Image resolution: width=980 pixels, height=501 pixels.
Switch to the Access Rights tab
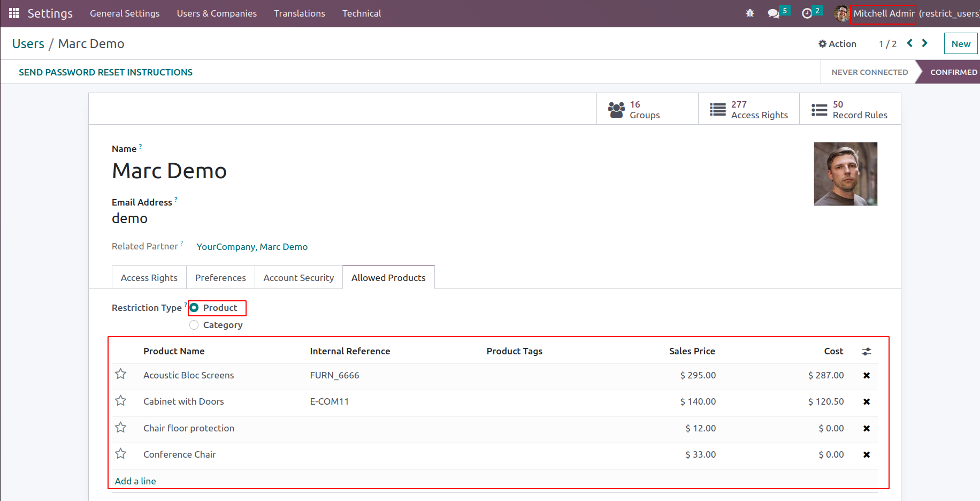pos(149,278)
